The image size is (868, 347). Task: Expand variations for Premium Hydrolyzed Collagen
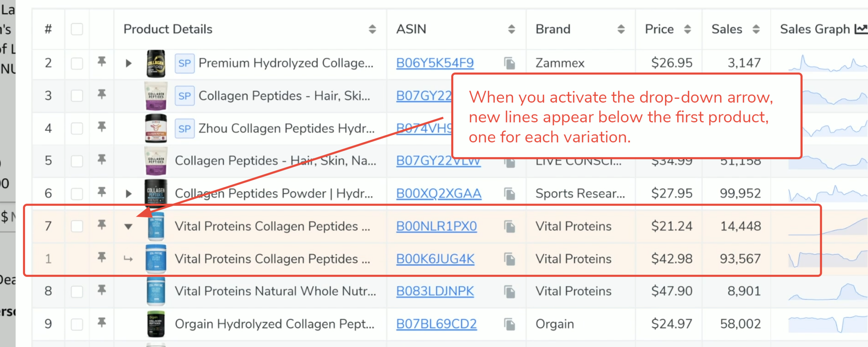pos(128,63)
